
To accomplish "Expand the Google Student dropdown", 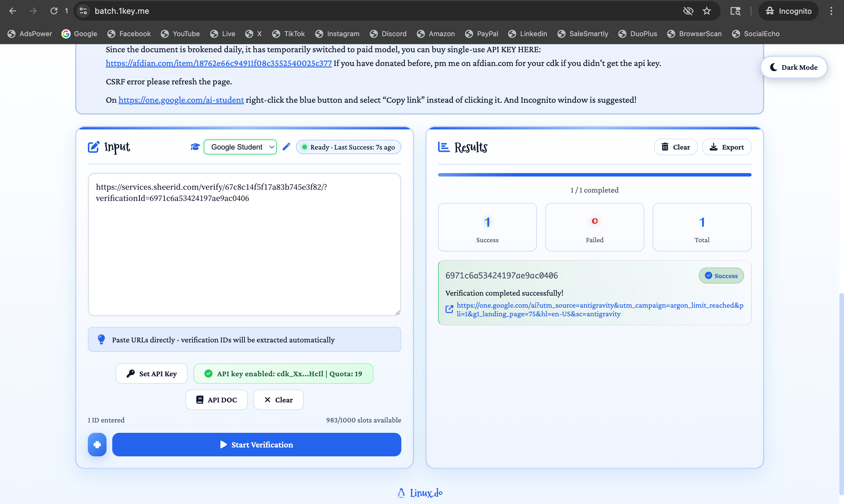I will (x=240, y=147).
